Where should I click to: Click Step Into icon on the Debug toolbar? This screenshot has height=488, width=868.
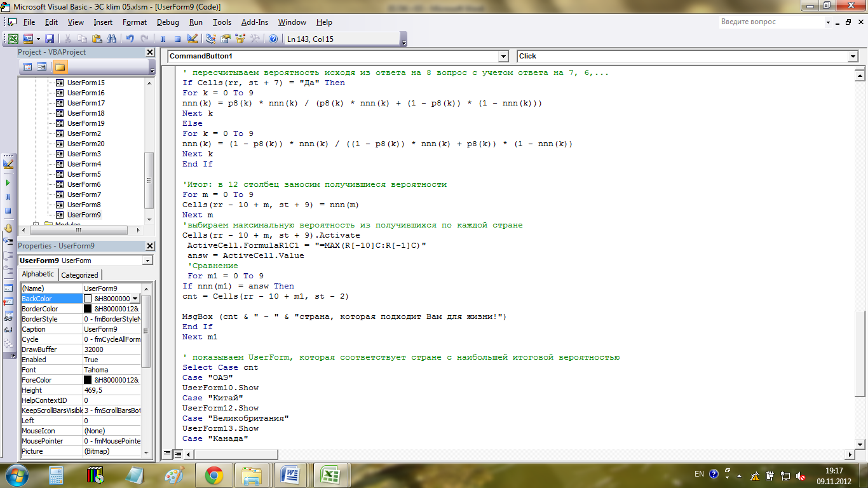pos(8,241)
